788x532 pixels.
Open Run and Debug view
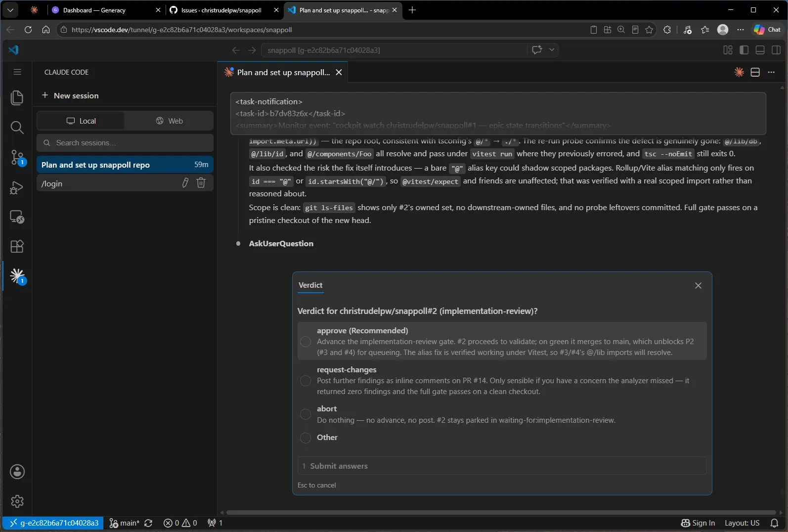point(17,187)
